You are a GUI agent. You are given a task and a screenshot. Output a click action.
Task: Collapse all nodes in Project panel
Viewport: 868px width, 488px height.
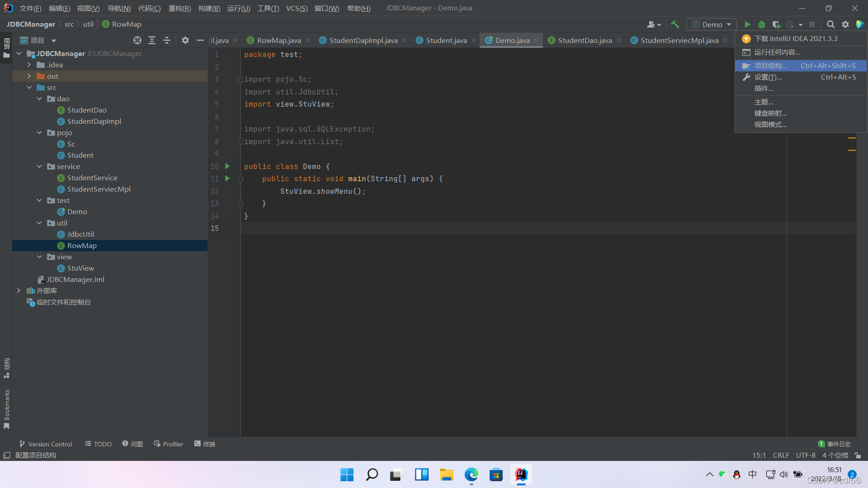coord(167,40)
